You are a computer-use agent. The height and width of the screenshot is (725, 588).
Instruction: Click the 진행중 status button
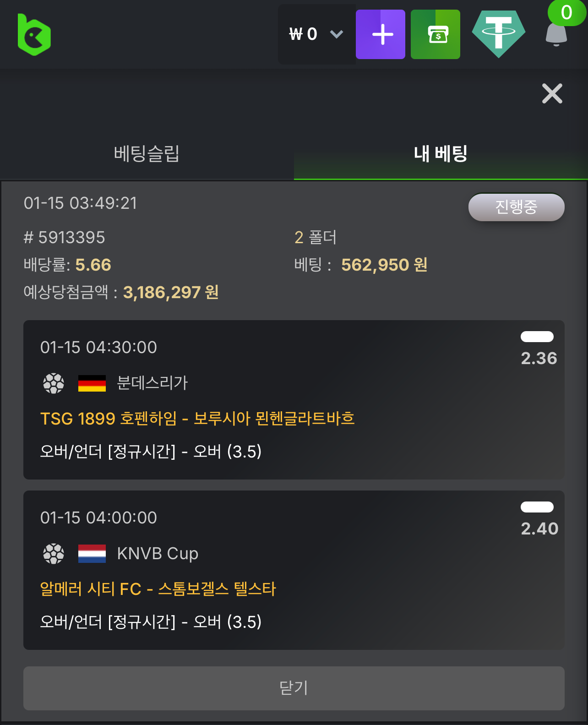click(516, 207)
